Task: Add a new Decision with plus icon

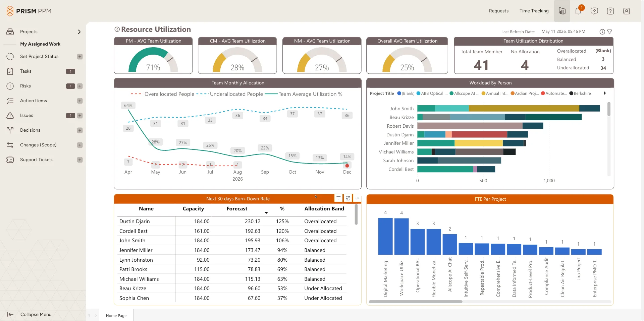Action: (x=80, y=130)
